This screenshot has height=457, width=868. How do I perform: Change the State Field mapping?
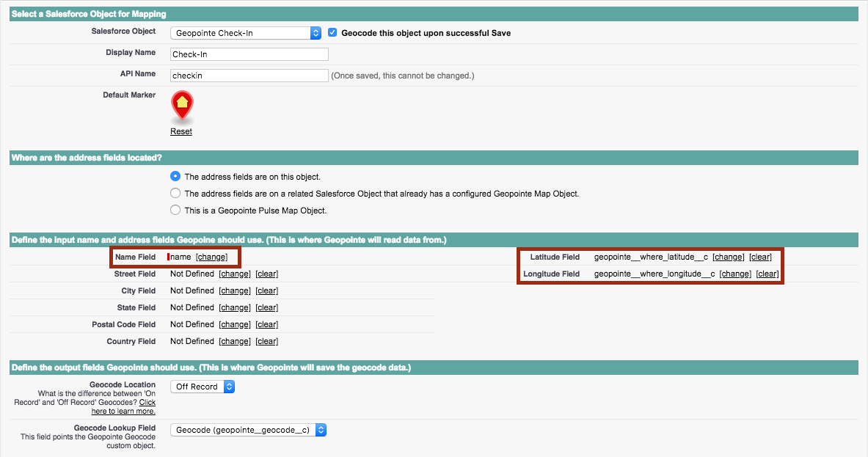[x=235, y=307]
